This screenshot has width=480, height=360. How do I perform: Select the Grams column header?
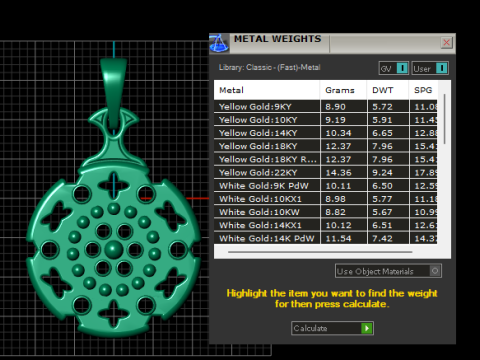coord(343,90)
